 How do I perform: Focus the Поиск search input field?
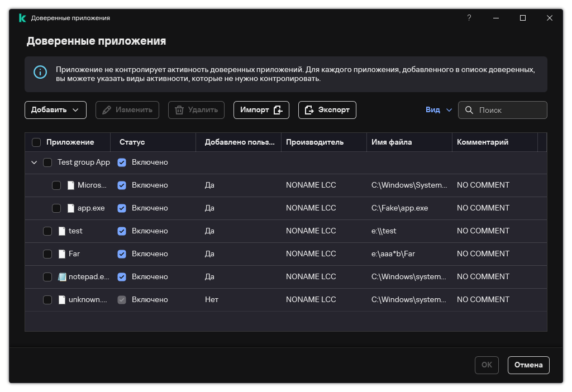pyautogui.click(x=509, y=110)
